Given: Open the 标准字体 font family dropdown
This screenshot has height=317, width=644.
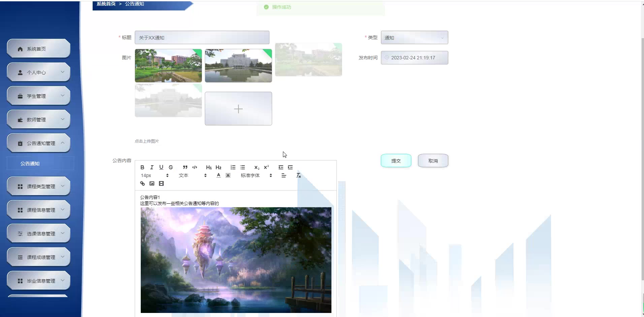Looking at the screenshot, I should click(256, 175).
